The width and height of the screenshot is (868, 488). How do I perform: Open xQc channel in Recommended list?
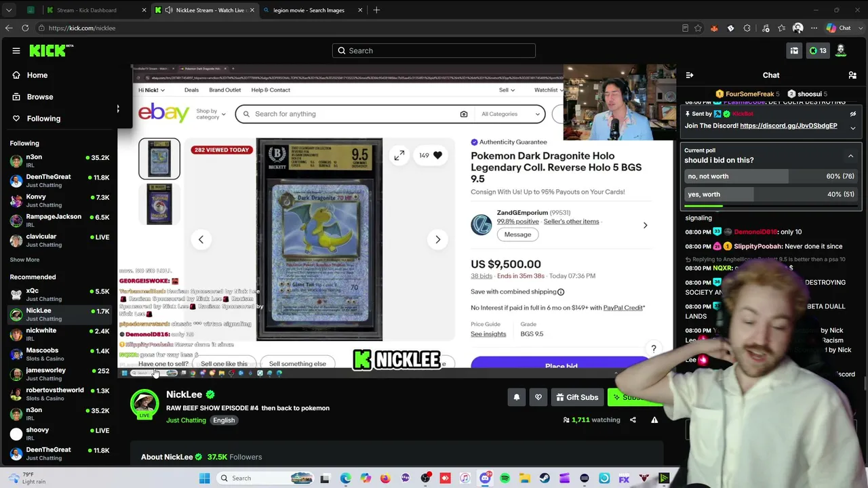[60, 295]
